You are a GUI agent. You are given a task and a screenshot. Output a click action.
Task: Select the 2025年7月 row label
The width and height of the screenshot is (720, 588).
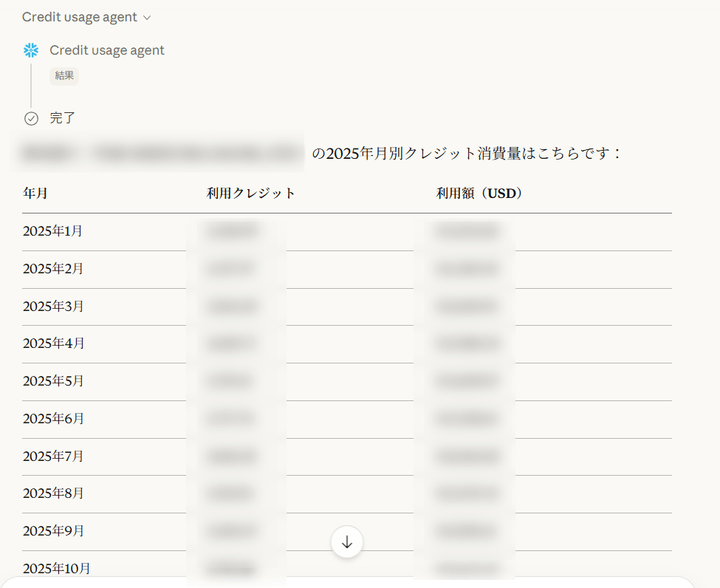pyautogui.click(x=53, y=457)
